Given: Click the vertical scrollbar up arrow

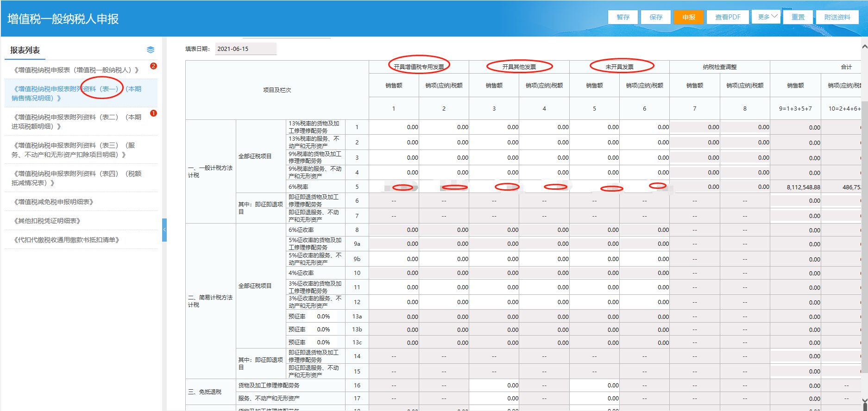Looking at the screenshot, I should coord(864,47).
